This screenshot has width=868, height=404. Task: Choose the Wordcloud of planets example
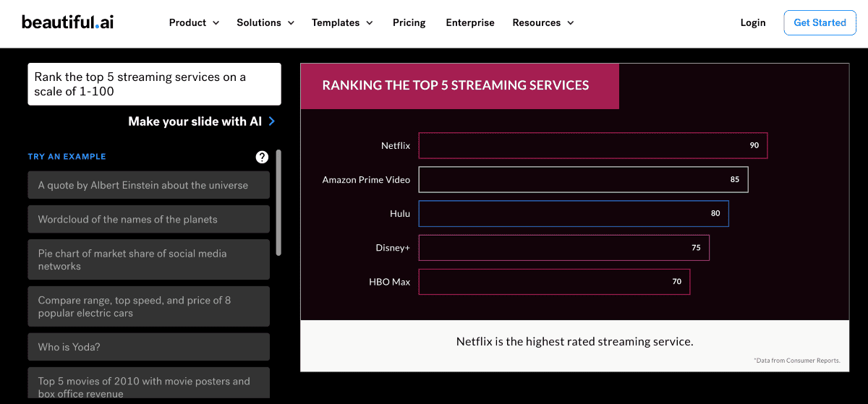(148, 219)
